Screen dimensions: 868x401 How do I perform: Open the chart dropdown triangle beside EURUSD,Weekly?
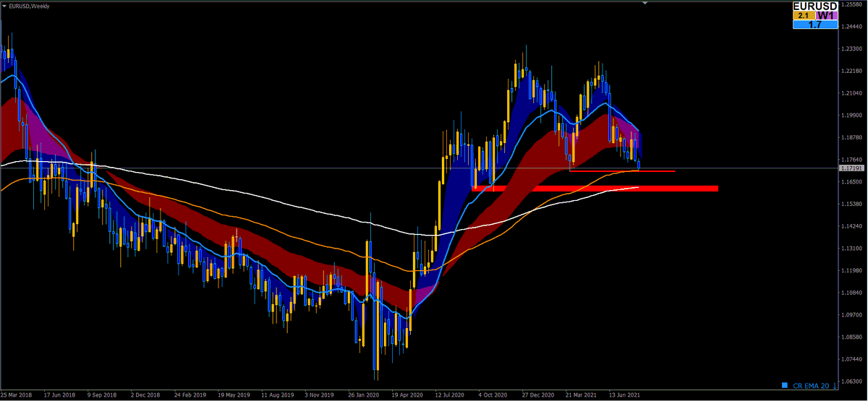4,6
